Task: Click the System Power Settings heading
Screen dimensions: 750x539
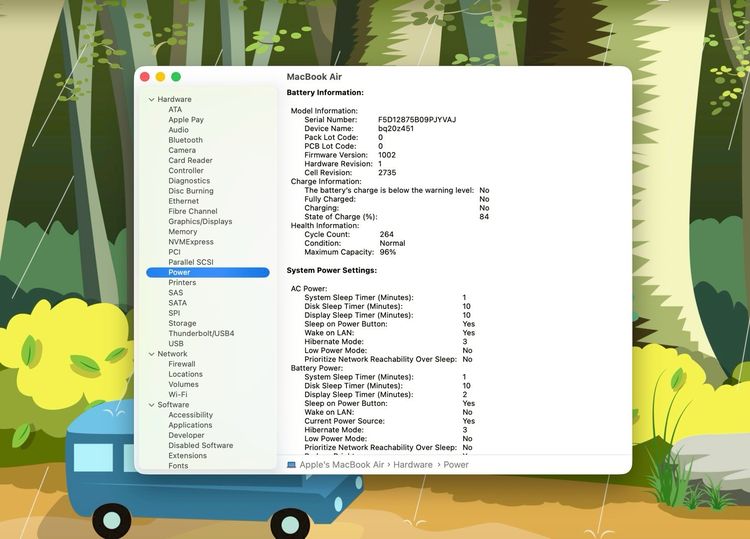Action: (331, 271)
